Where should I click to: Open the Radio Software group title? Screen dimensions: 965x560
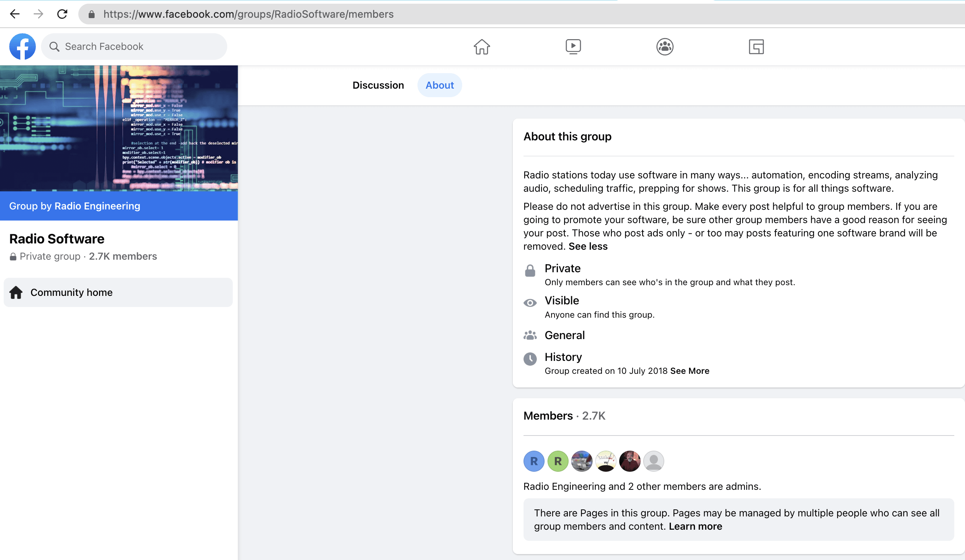(x=57, y=239)
